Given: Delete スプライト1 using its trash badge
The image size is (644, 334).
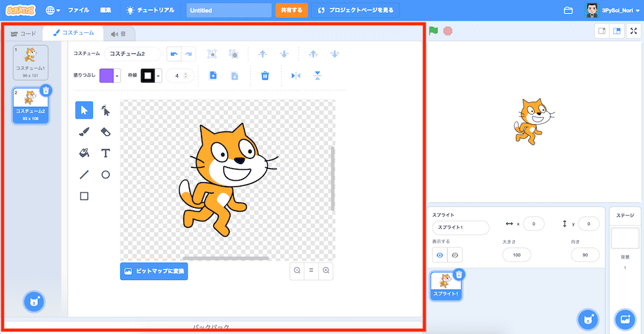Looking at the screenshot, I should tap(459, 275).
